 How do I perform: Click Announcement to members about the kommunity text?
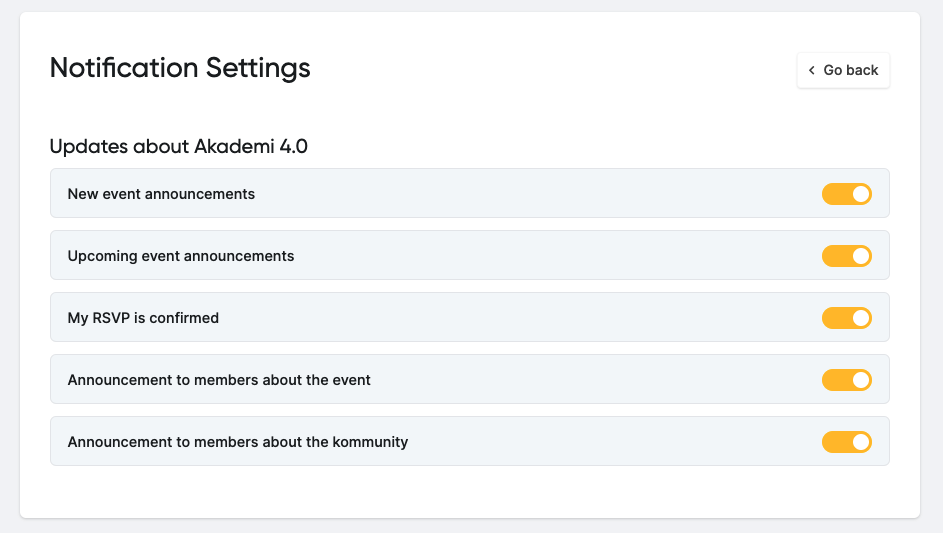(x=238, y=442)
